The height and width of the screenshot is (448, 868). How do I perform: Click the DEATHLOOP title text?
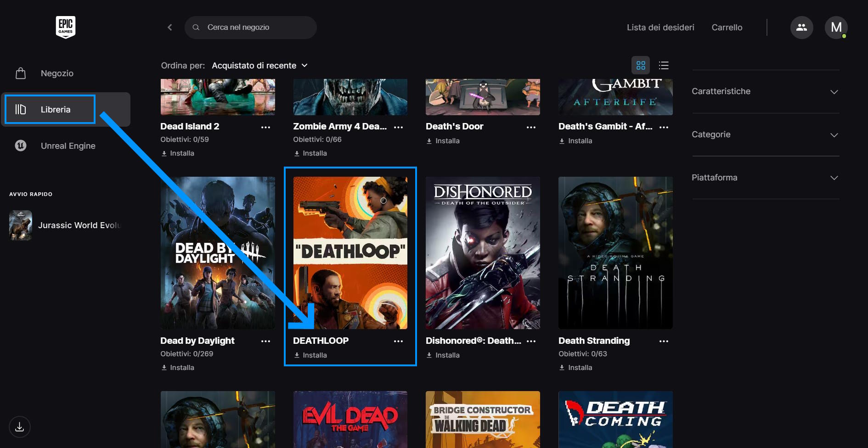tap(321, 341)
